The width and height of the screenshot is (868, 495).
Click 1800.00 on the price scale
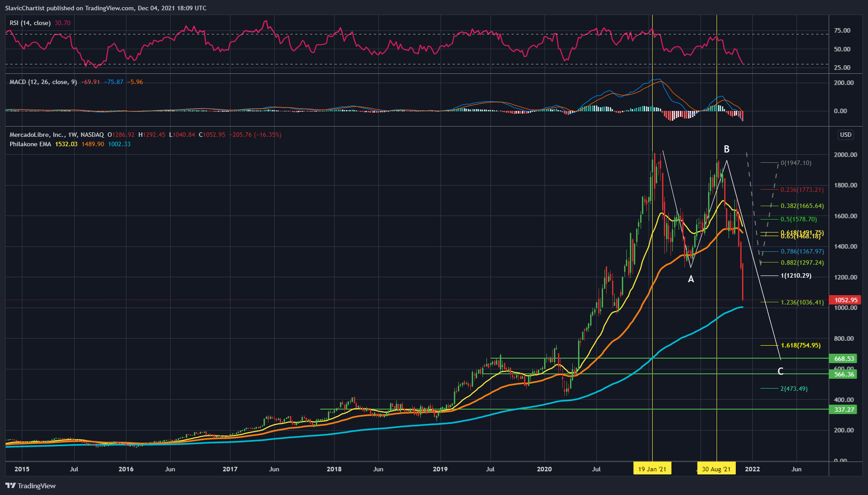[x=845, y=185]
